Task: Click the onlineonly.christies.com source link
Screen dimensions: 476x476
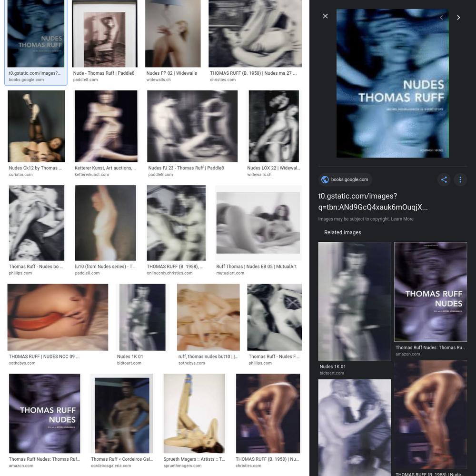Action: coord(169,273)
